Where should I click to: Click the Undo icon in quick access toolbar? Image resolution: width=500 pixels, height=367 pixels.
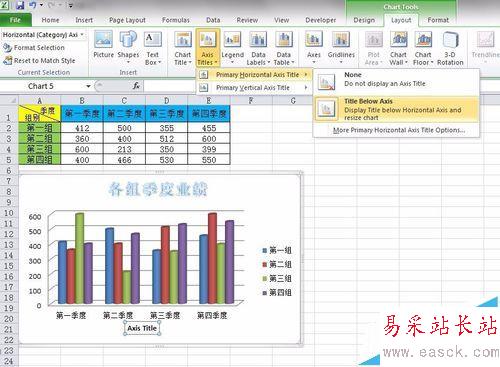(32, 5)
